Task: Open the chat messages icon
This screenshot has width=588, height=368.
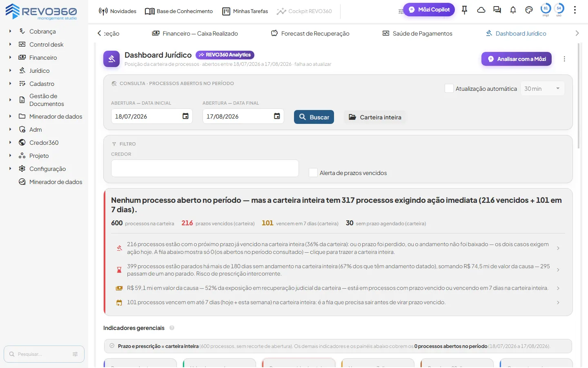Action: (x=497, y=10)
